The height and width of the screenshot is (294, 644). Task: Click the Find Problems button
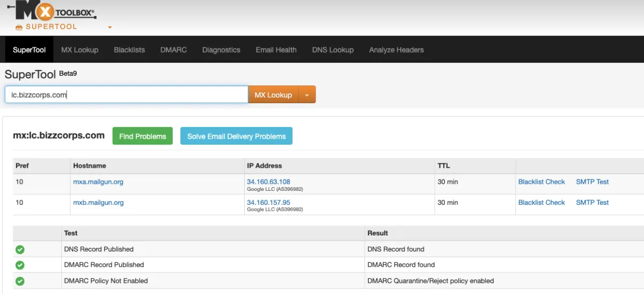tap(143, 136)
